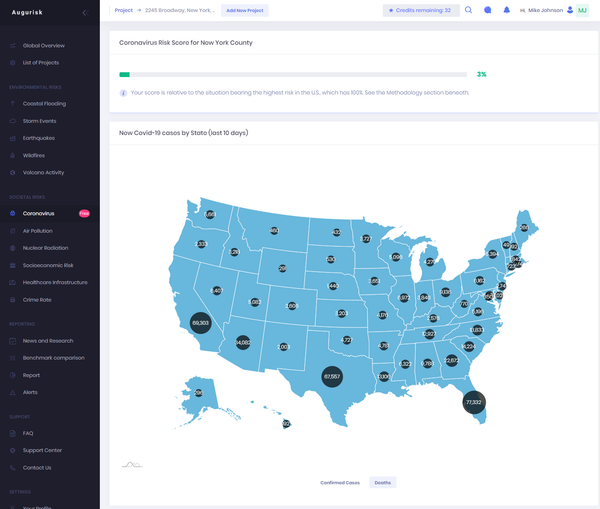600x509 pixels.
Task: Open Global Overview menu item
Action: click(x=44, y=46)
